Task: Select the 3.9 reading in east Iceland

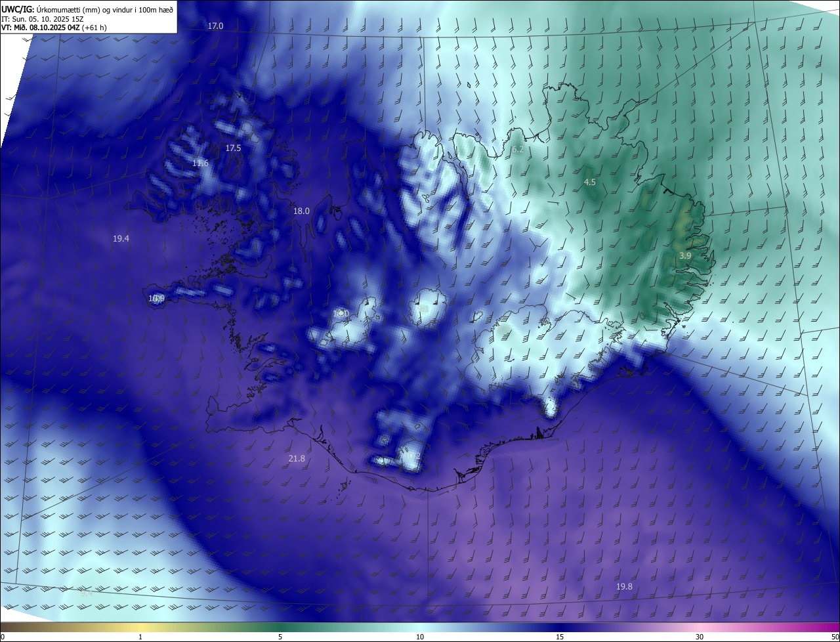Action: (x=685, y=255)
